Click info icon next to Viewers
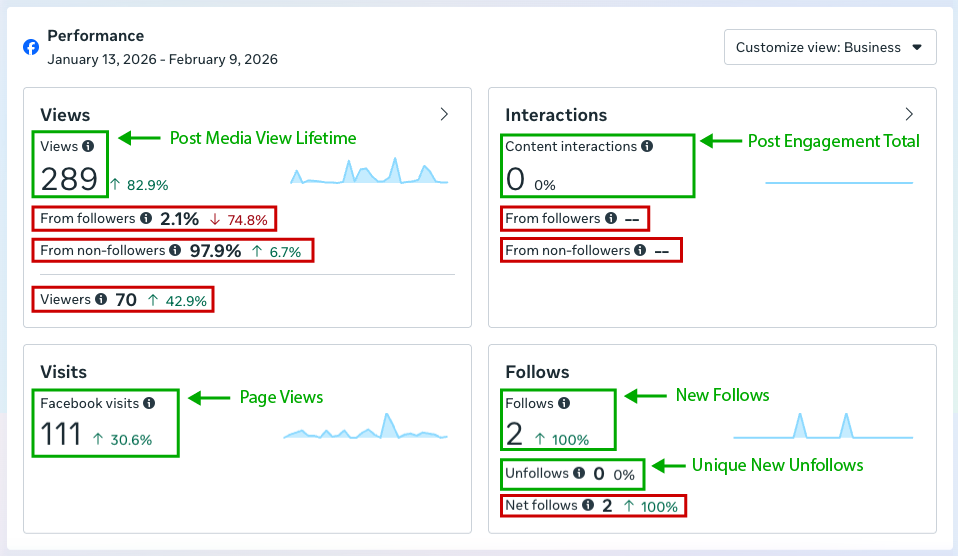Screen dimensions: 958x556 [101, 300]
